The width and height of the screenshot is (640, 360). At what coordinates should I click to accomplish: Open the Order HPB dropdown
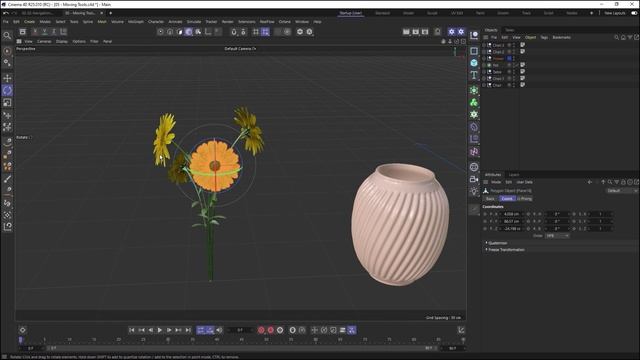pyautogui.click(x=558, y=236)
